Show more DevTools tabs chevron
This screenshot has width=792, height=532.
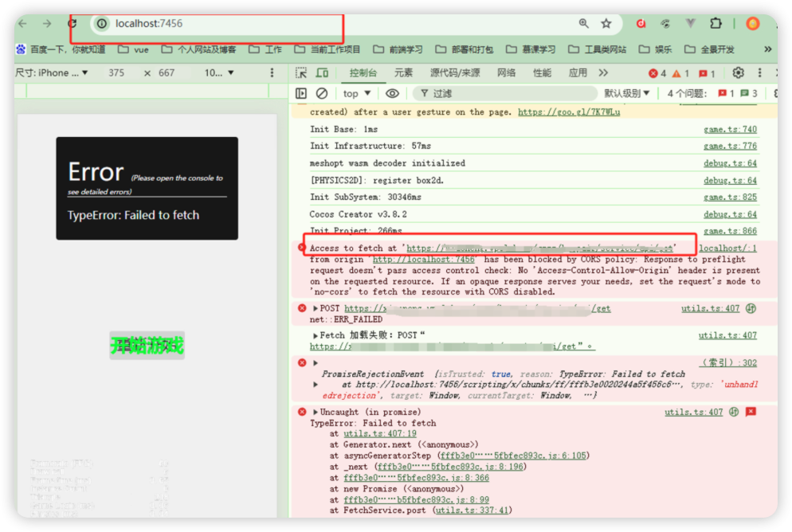pos(603,72)
